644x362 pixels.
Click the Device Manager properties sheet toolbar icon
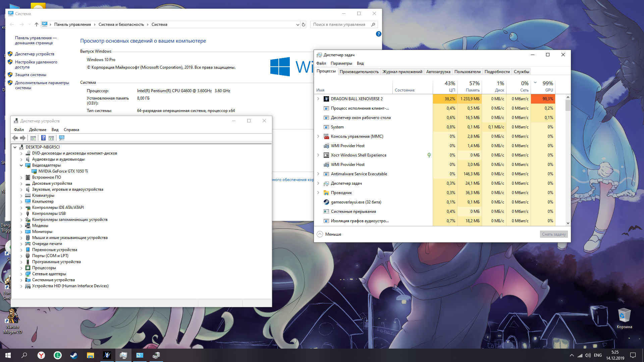(51, 138)
